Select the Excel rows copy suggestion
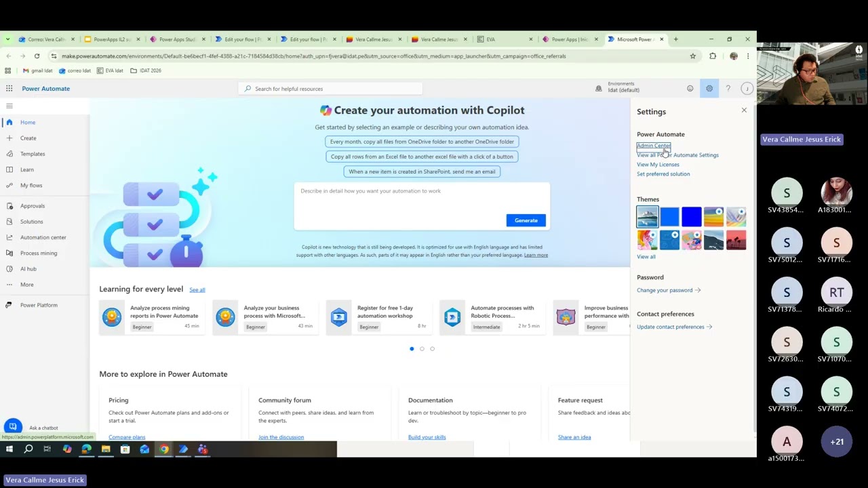 tap(422, 157)
